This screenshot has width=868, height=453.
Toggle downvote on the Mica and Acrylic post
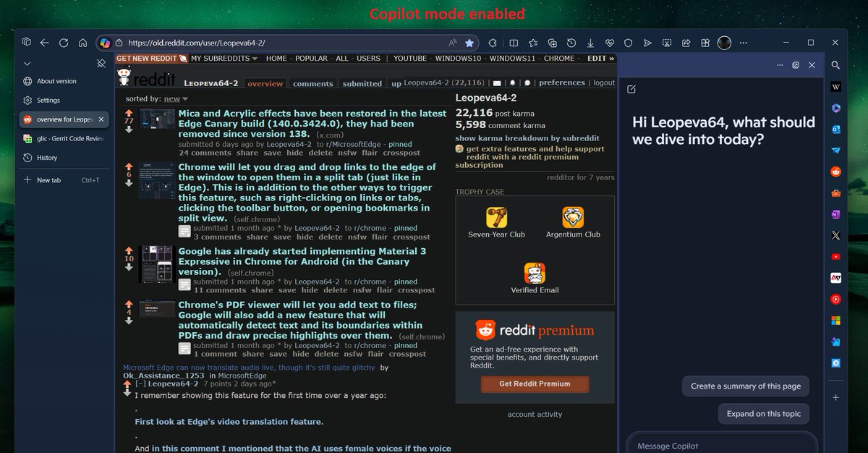pos(129,130)
